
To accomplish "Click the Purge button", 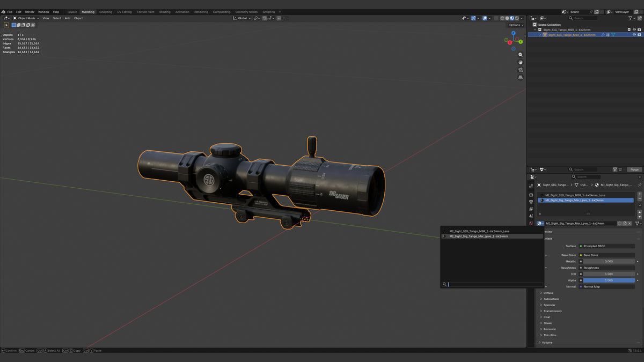I will 634,169.
